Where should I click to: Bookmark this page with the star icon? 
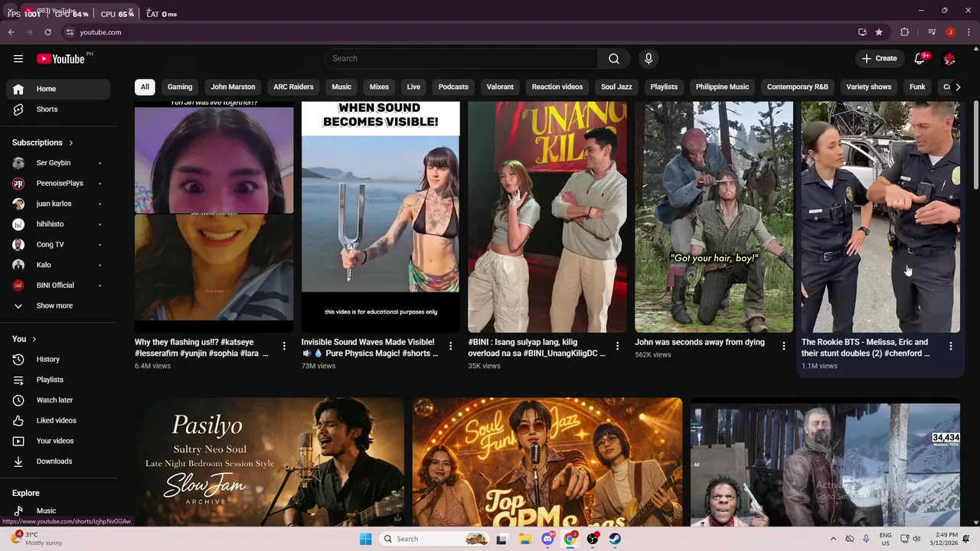[879, 32]
